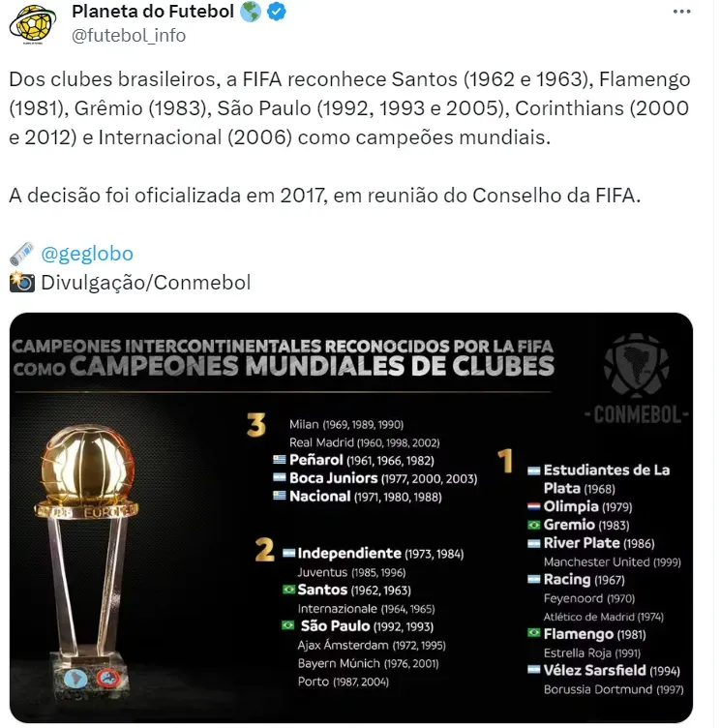Viewport: 720px width, 728px height.
Task: Click the camera emoji before Divulgação/Conmebol
Action: pyautogui.click(x=21, y=283)
